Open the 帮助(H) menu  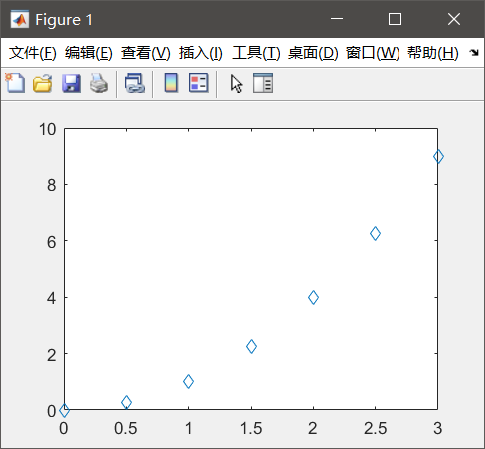[x=433, y=53]
